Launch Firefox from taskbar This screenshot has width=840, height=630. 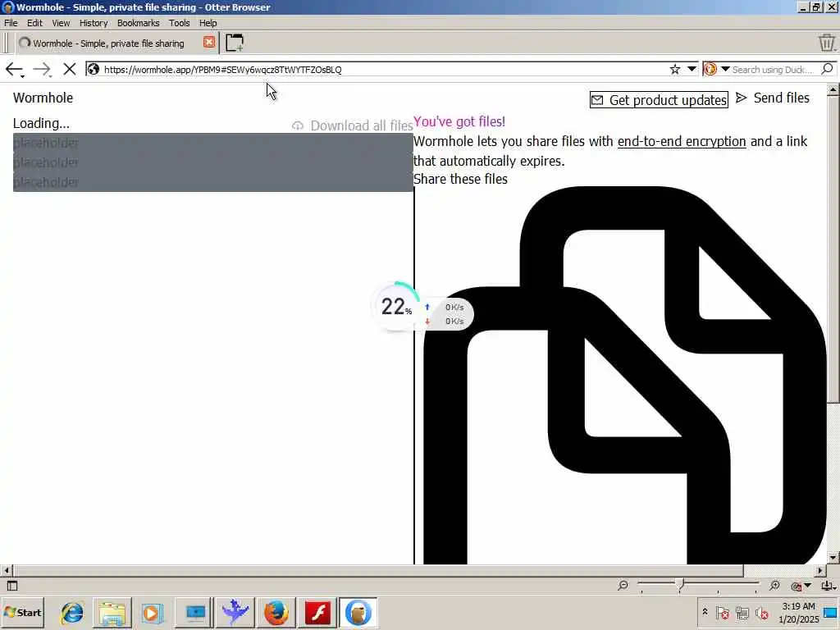(x=276, y=612)
